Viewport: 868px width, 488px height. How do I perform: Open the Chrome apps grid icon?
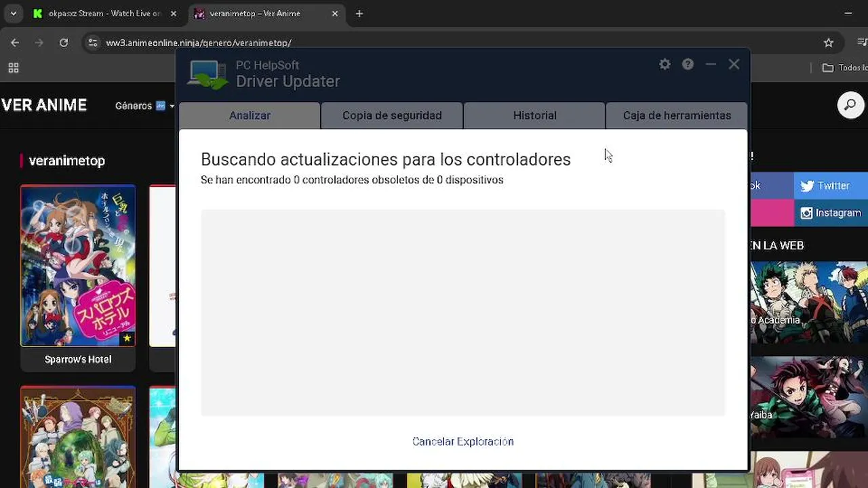[x=14, y=68]
